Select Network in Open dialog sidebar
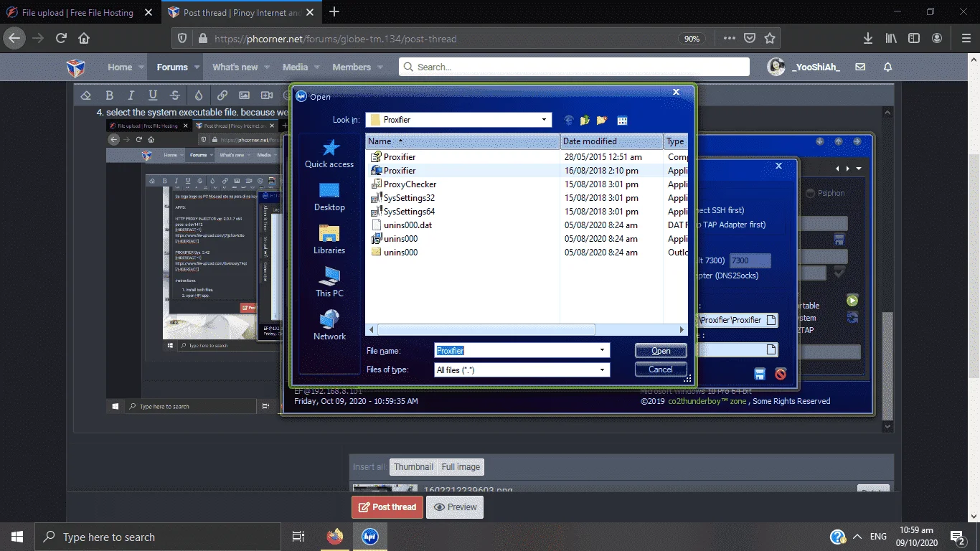 [x=329, y=326]
